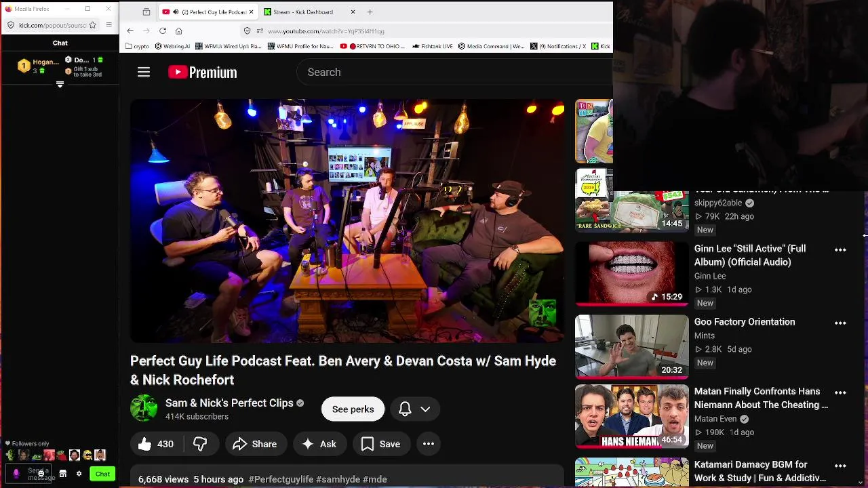Open the RETVRN TO OHIO bookmark
868x488 pixels.
coord(372,46)
